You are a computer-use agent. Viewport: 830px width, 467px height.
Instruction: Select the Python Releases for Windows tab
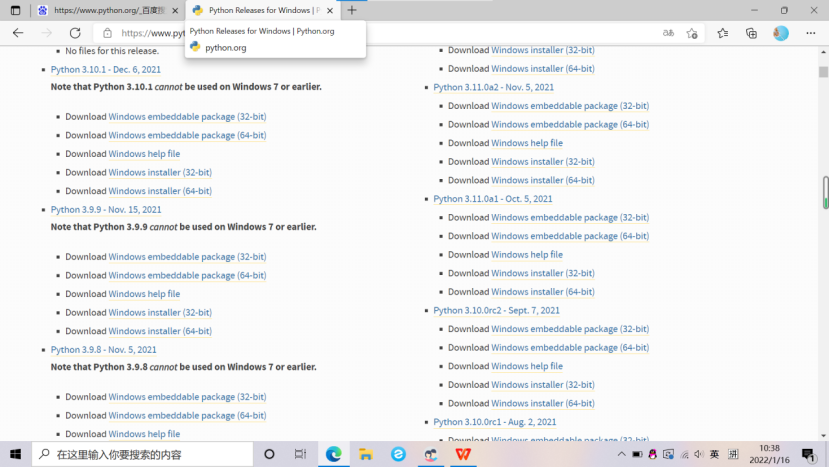(263, 10)
